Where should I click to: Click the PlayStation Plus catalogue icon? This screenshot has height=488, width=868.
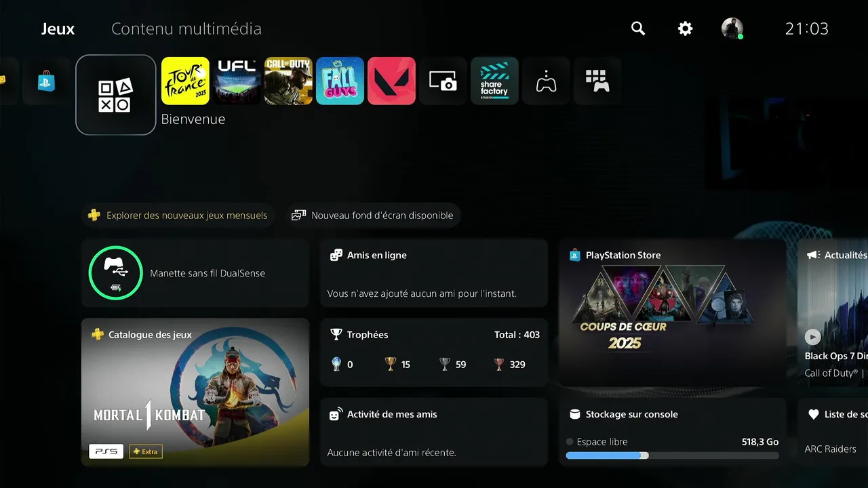click(x=98, y=334)
